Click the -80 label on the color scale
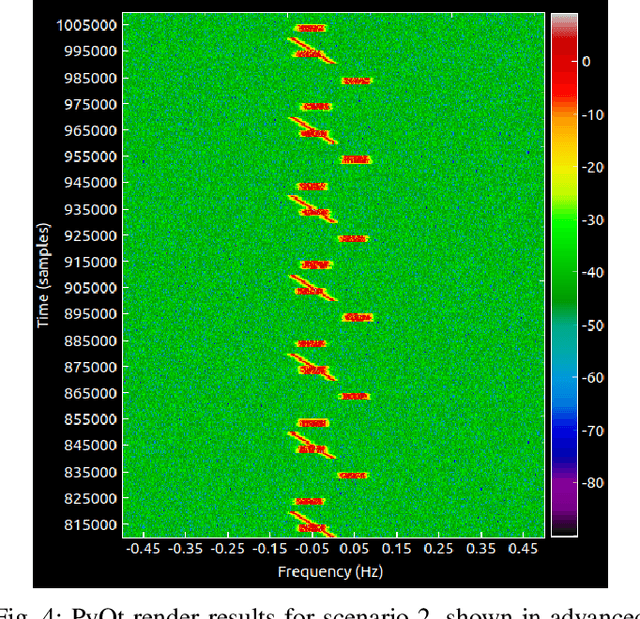The image size is (640, 619). pos(594,483)
